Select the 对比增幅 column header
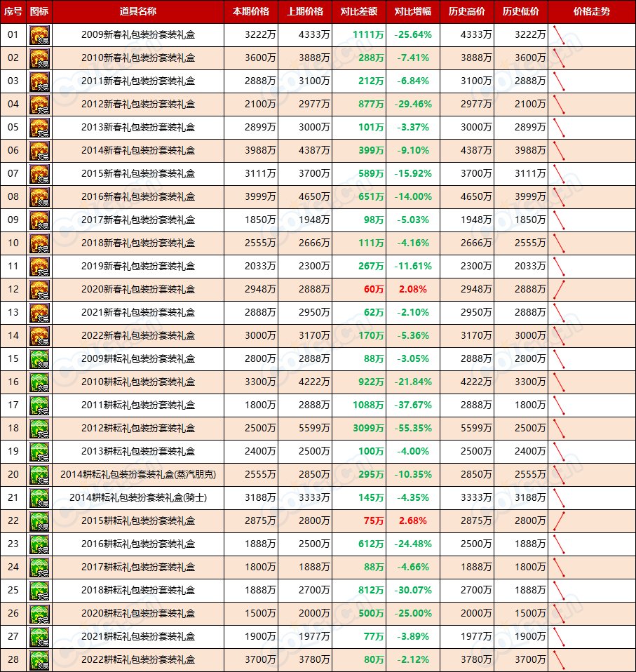 coord(413,12)
